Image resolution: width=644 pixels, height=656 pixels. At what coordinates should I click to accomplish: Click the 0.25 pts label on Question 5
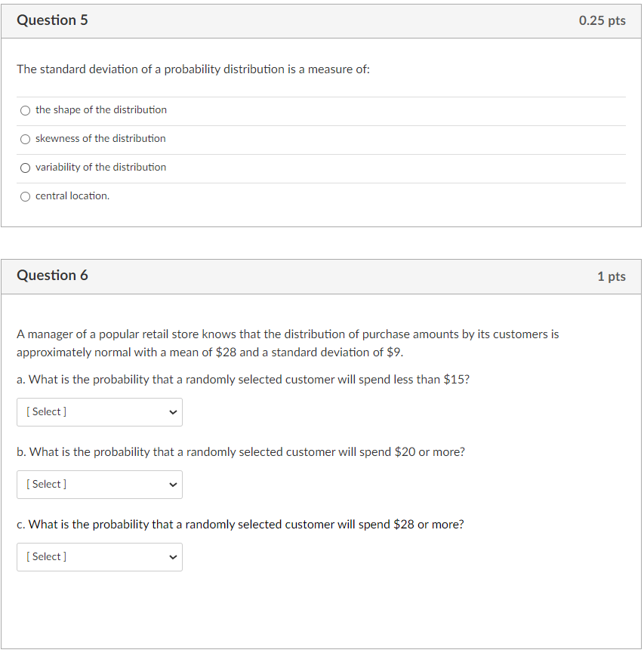click(x=602, y=20)
